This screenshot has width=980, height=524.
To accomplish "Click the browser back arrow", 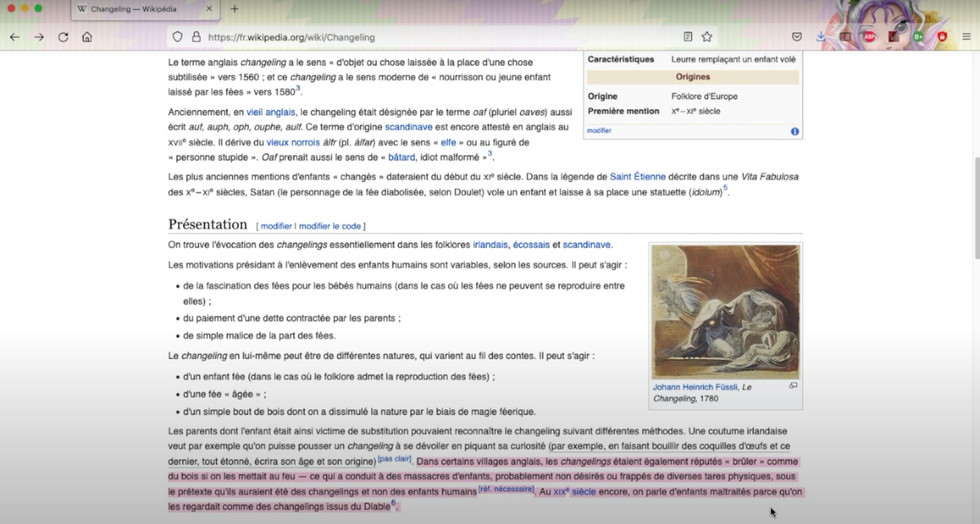I will pos(15,37).
